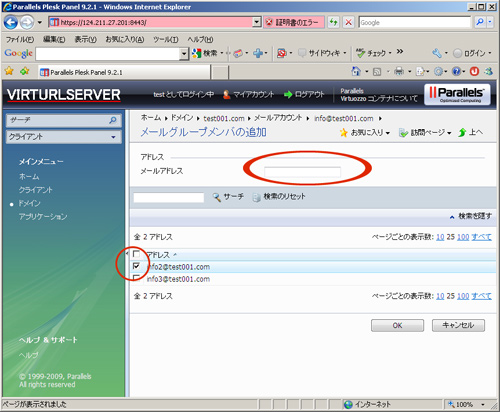Screen dimensions: 500x412
Task: Open the address bar URL dropdown
Action: (256, 22)
